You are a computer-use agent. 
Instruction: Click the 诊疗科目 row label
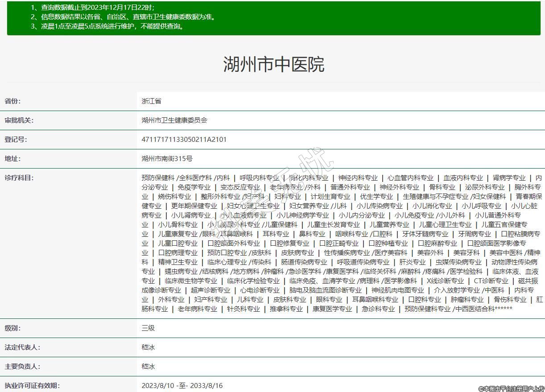(19, 178)
